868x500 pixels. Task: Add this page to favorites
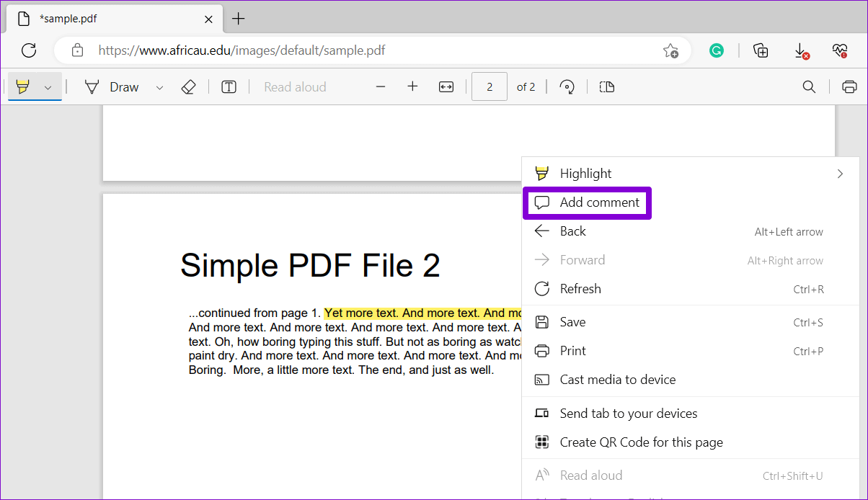(670, 50)
